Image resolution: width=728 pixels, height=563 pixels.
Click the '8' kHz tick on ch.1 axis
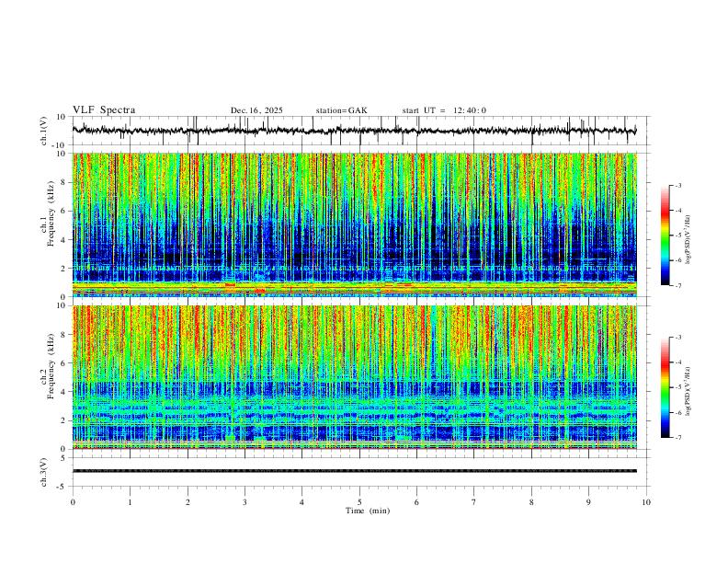point(64,182)
